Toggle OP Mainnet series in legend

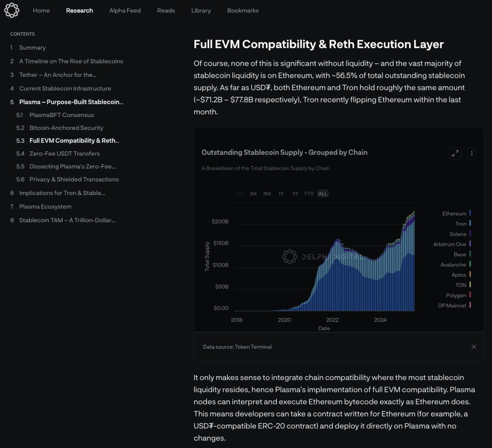pyautogui.click(x=454, y=305)
